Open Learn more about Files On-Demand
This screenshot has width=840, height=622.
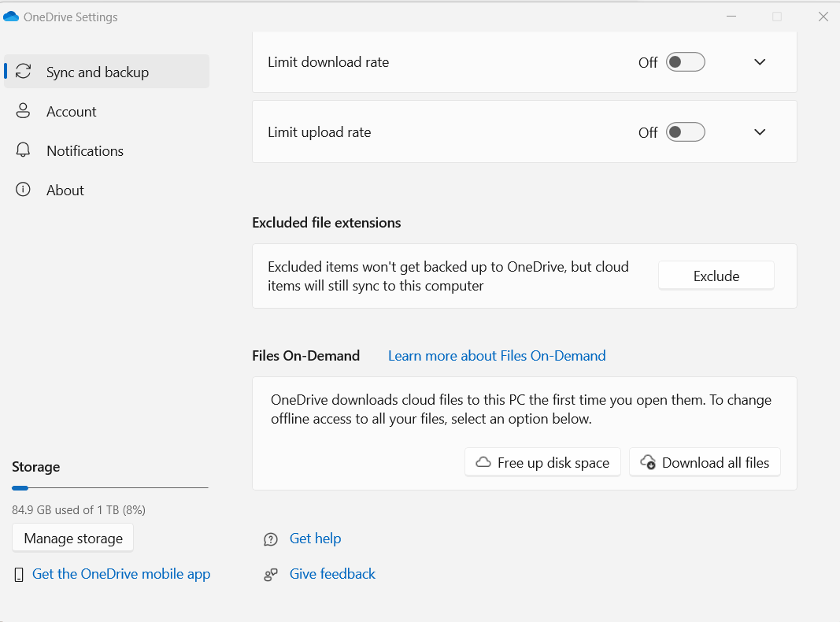(x=497, y=355)
